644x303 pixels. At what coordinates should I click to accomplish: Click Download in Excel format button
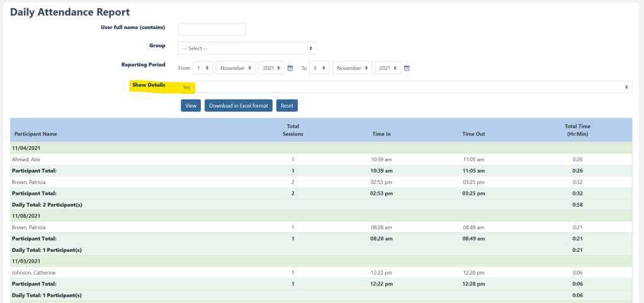pyautogui.click(x=239, y=106)
